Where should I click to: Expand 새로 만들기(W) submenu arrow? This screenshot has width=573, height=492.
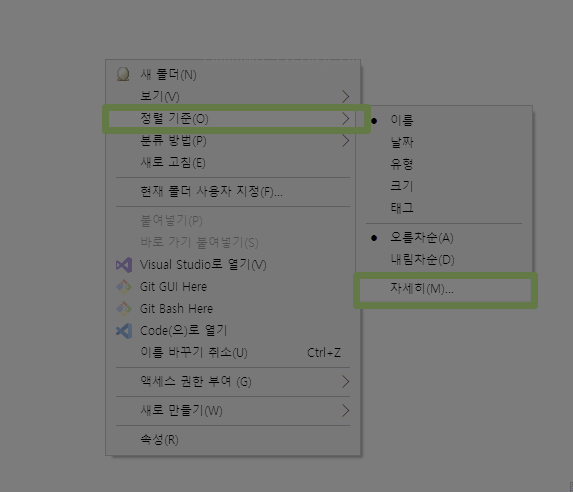[x=346, y=410]
